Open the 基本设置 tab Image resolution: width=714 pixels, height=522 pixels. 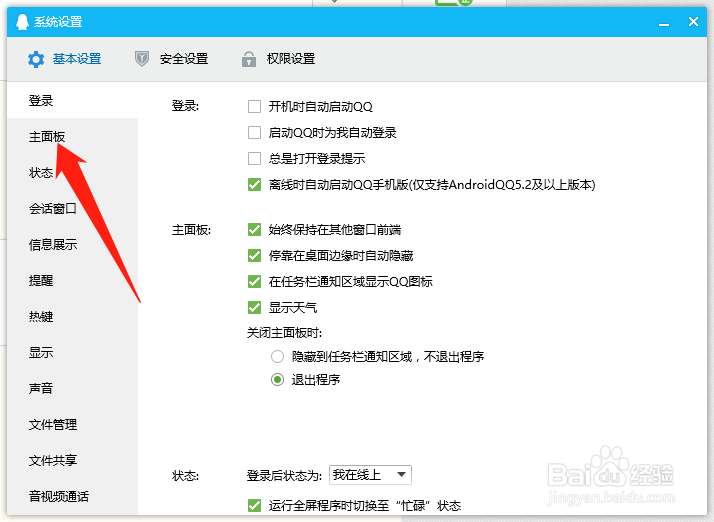click(x=64, y=59)
